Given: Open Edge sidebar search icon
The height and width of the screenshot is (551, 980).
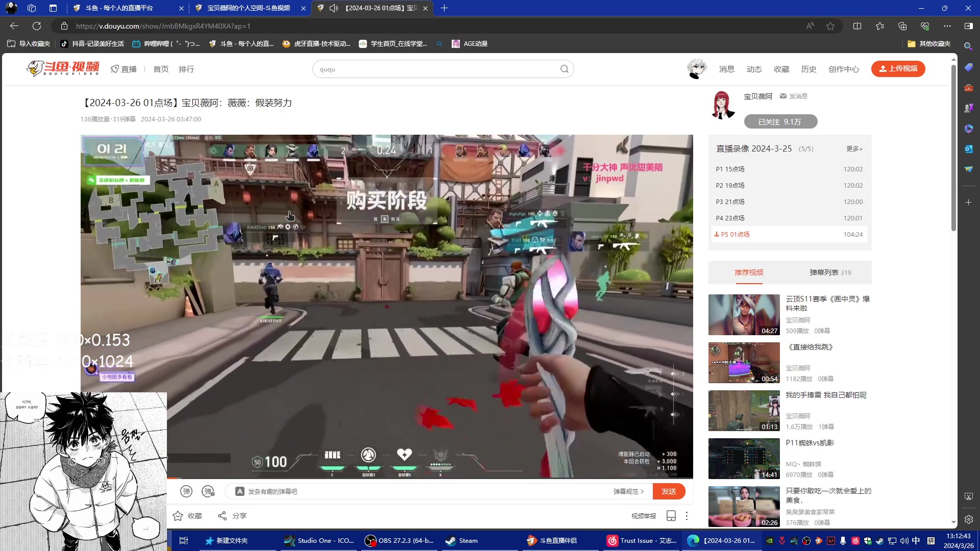Looking at the screenshot, I should tap(968, 46).
